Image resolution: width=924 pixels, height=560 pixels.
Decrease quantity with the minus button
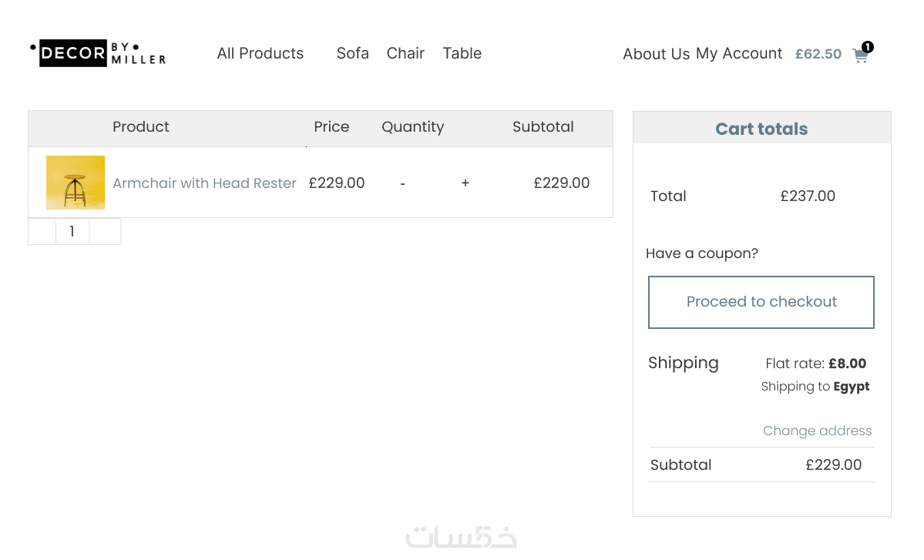402,183
